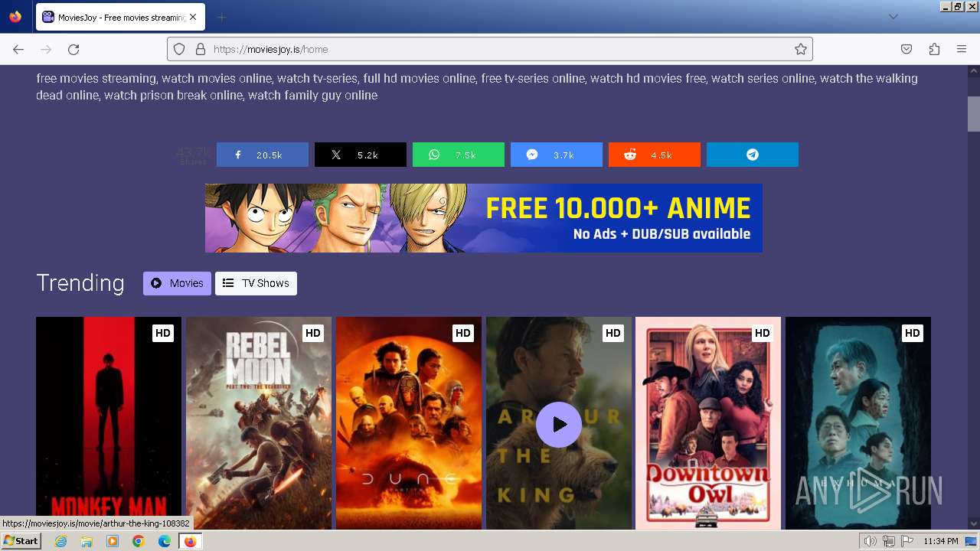Open the Firefox hamburger application menu

point(962,49)
